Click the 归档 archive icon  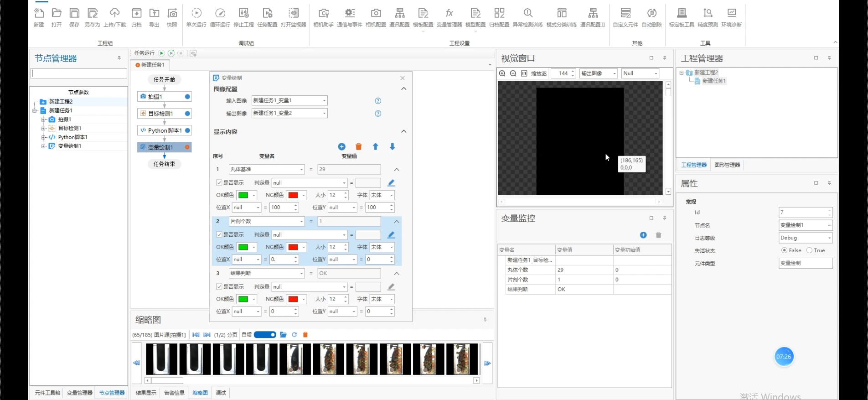136,17
